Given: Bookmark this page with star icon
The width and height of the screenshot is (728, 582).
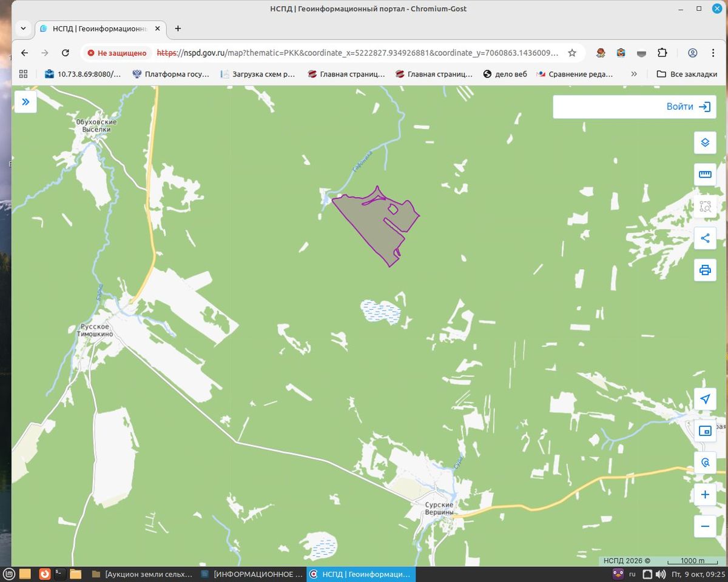Looking at the screenshot, I should [x=572, y=53].
